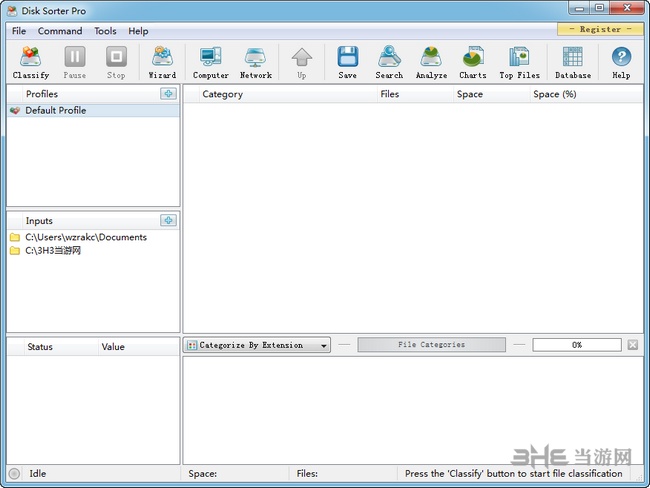Click the X beside progress bar
Screen dimensions: 650x488
pos(633,345)
